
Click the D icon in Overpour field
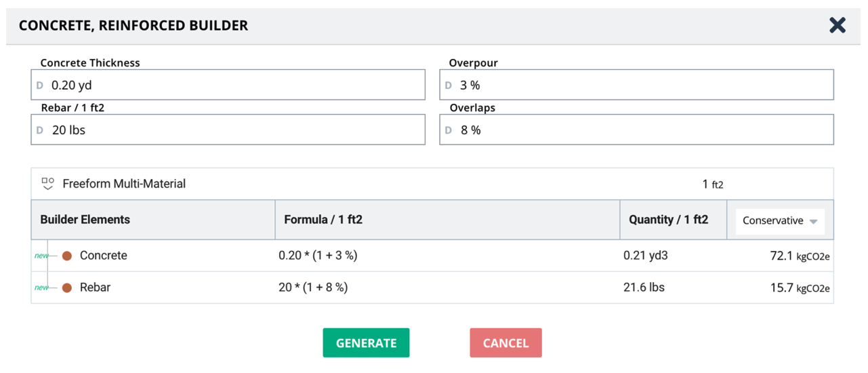(448, 85)
